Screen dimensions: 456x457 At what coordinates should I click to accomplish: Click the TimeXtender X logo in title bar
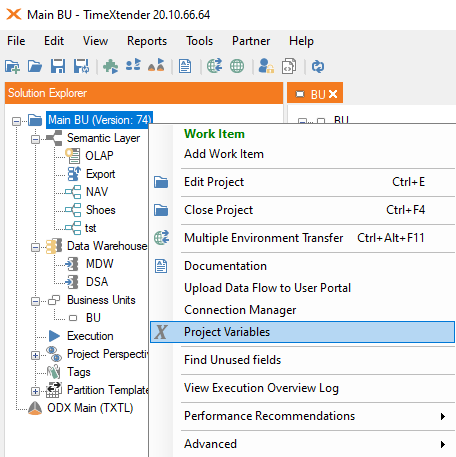click(14, 14)
